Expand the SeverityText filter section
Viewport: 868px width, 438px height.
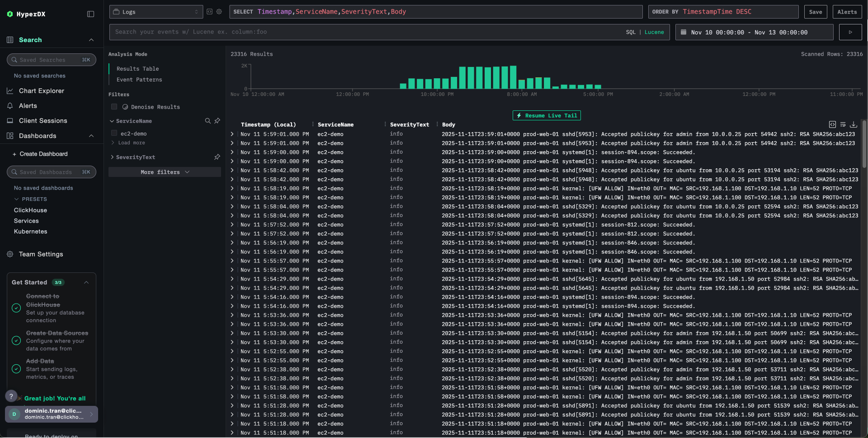coord(112,157)
